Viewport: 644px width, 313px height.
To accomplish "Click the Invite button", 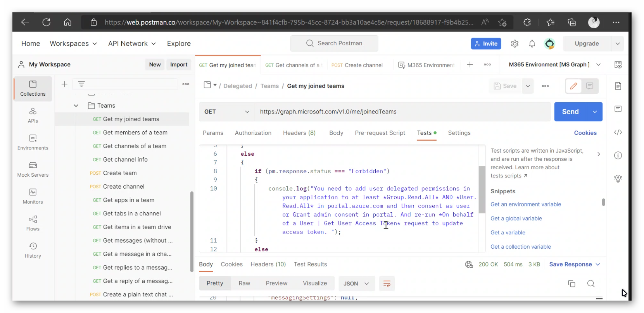I will point(486,44).
